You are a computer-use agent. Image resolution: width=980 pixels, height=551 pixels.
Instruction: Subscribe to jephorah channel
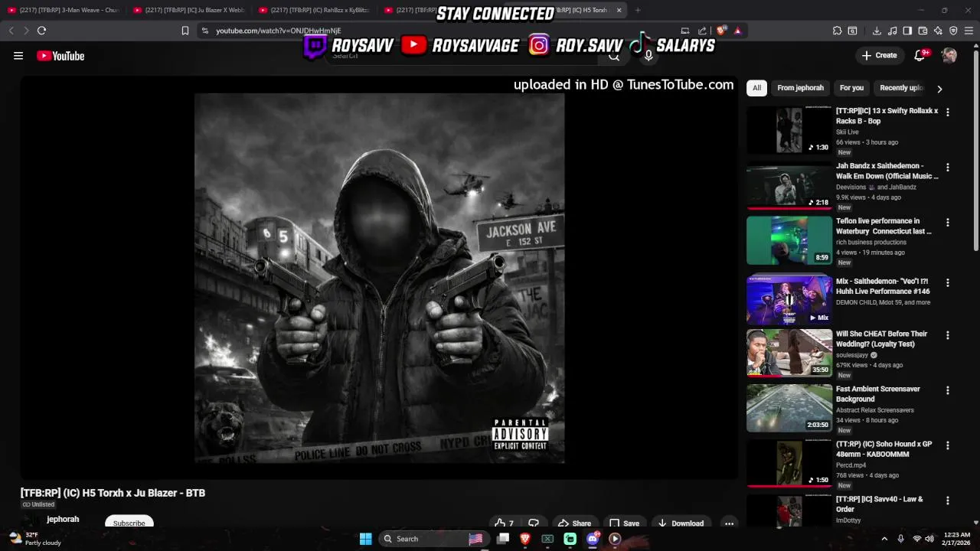coord(129,523)
